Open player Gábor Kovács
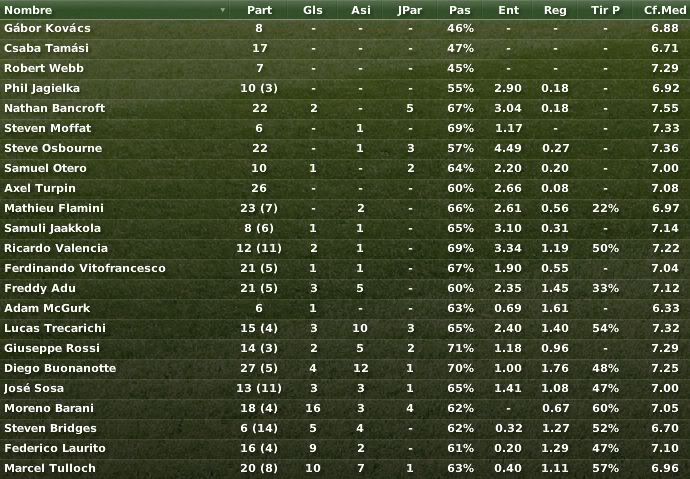The width and height of the screenshot is (690, 479). click(x=48, y=28)
